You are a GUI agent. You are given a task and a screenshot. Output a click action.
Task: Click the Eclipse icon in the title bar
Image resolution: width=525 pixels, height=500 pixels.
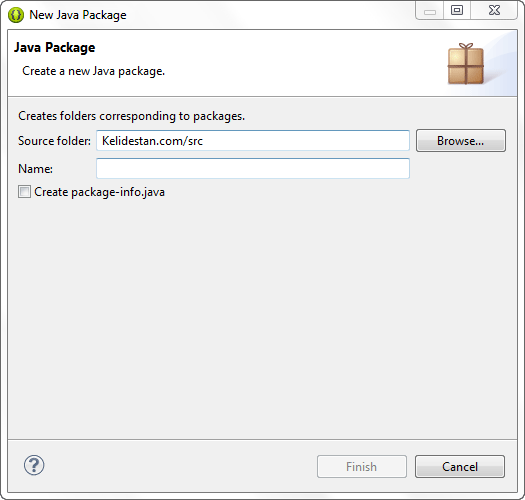pos(16,15)
